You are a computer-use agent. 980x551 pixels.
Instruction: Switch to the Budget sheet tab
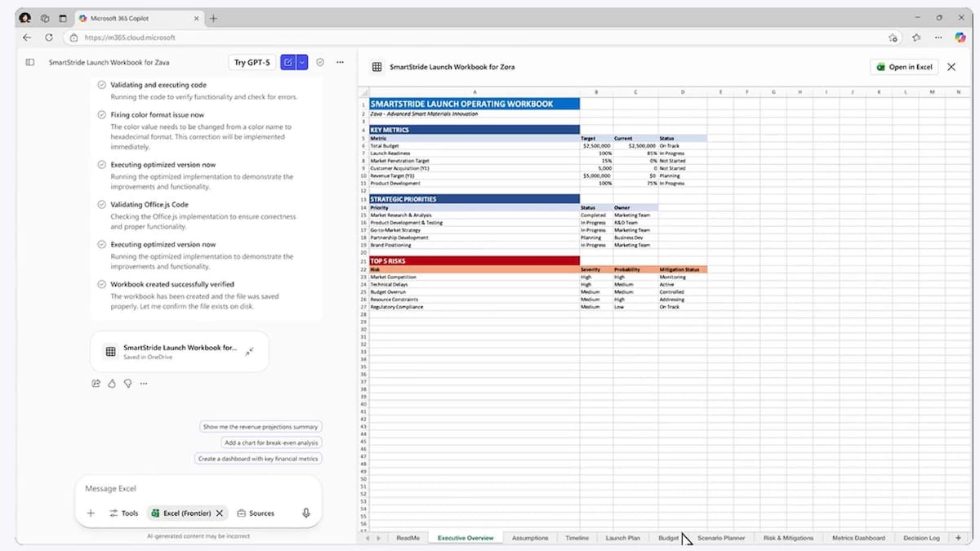pos(668,538)
